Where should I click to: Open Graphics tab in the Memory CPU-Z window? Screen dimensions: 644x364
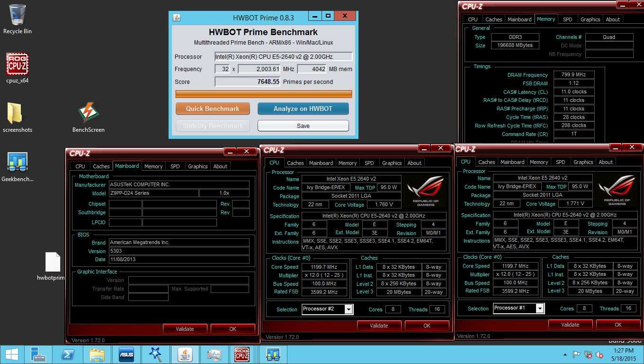(x=590, y=19)
